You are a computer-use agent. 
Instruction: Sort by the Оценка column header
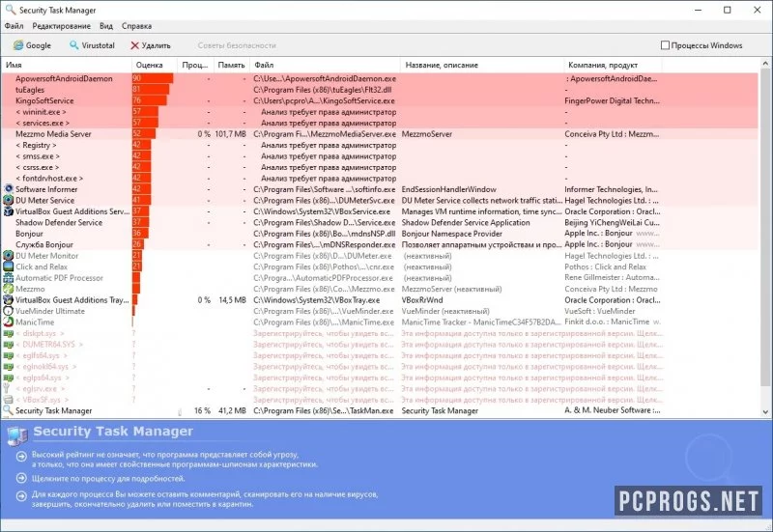[x=154, y=65]
